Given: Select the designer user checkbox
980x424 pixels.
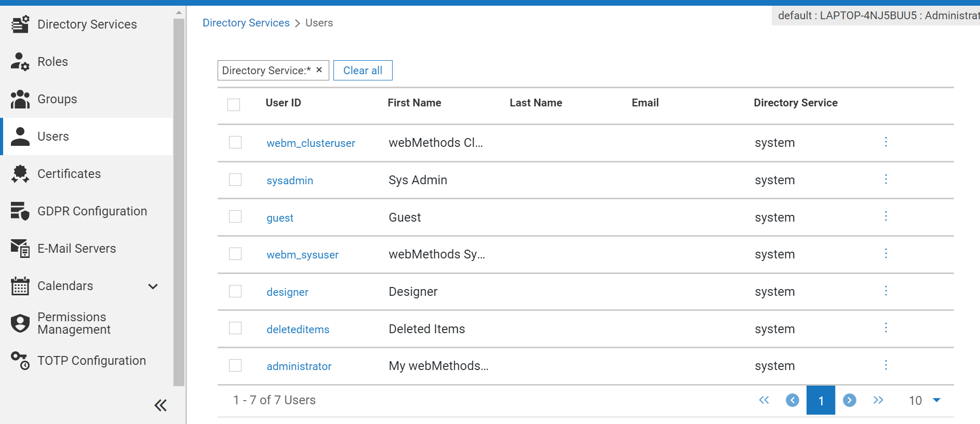Looking at the screenshot, I should (x=235, y=291).
